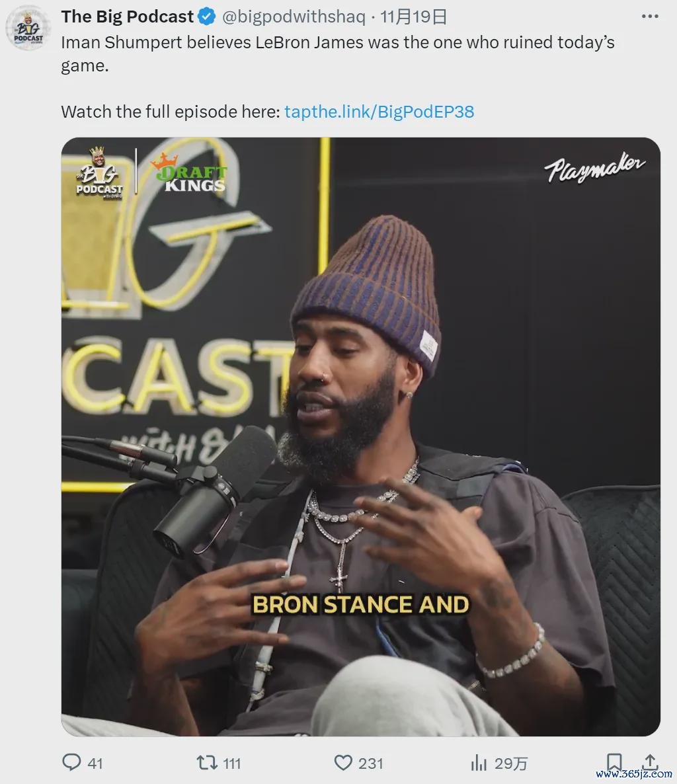This screenshot has height=784, width=677.
Task: Open the view analytics bar chart icon
Action: coord(479,763)
